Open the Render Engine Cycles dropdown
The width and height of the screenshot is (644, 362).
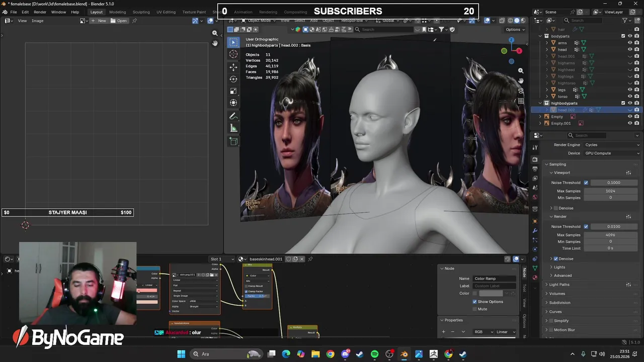tap(611, 145)
